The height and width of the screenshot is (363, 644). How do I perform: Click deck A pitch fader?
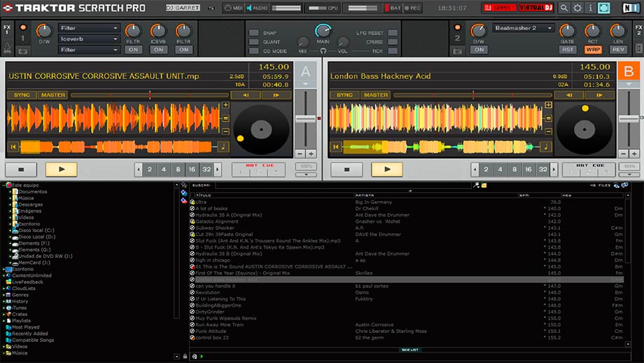(306, 119)
